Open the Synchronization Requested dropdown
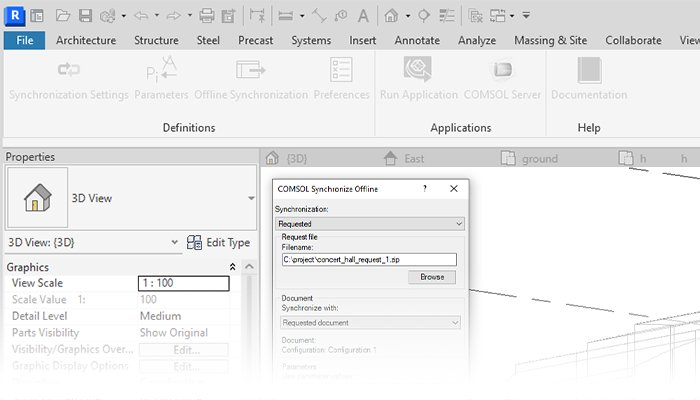This screenshot has width=700, height=400. (370, 224)
